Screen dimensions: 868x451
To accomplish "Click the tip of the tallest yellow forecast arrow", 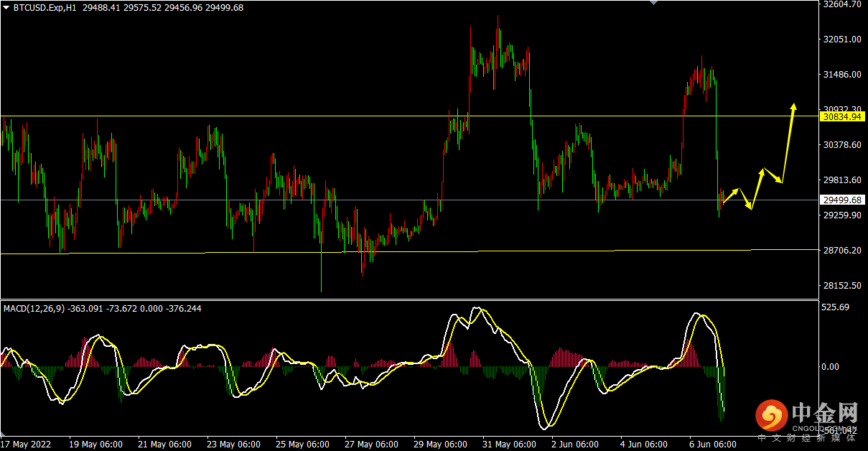I will coord(793,106).
